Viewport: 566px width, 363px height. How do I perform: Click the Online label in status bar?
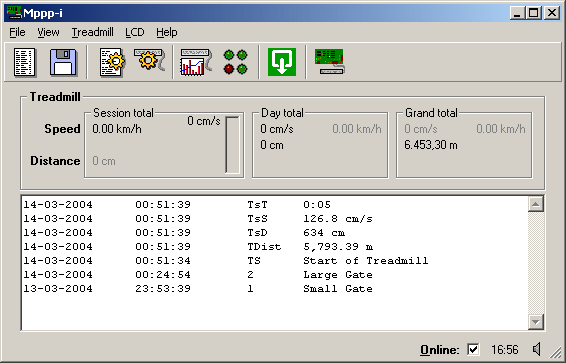[440, 350]
